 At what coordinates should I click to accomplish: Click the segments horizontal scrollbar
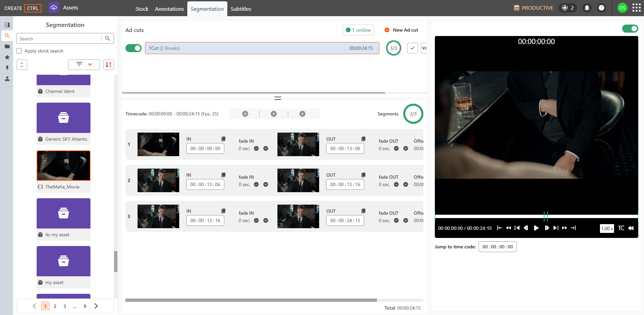click(x=251, y=300)
